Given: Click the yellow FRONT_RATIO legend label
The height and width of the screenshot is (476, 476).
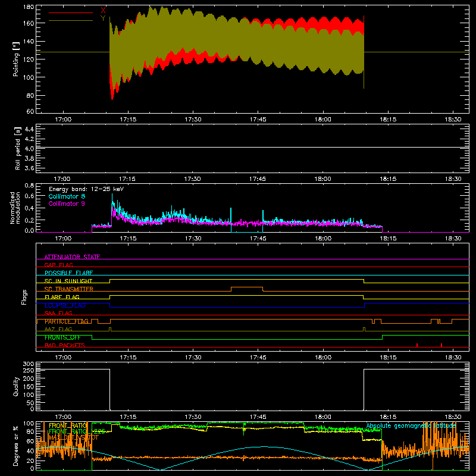Looking at the screenshot, I should [x=68, y=425].
